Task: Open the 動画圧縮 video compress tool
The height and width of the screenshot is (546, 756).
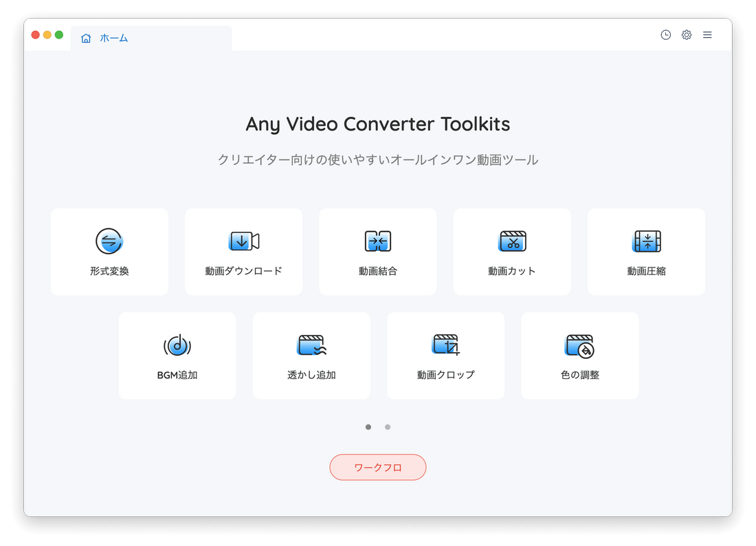Action: click(646, 252)
